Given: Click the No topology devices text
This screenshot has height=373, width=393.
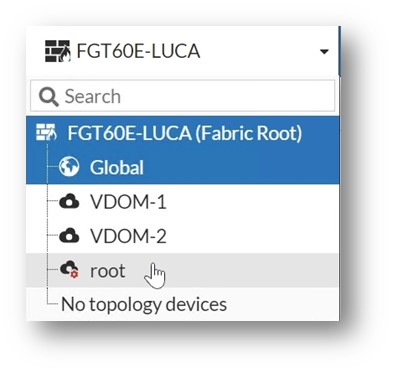Looking at the screenshot, I should click(144, 304).
